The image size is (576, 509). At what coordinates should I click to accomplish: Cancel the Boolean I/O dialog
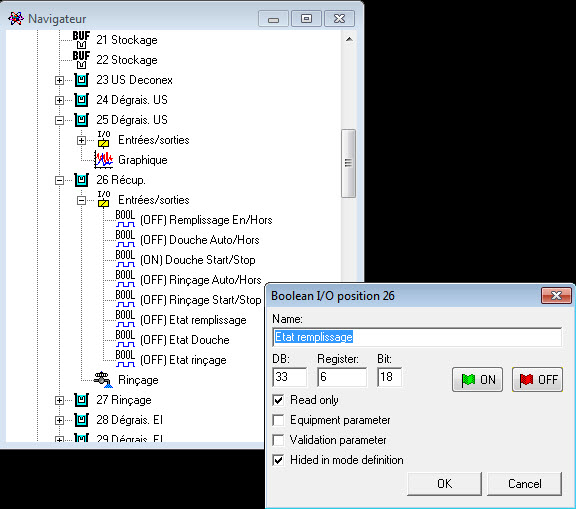tap(525, 484)
